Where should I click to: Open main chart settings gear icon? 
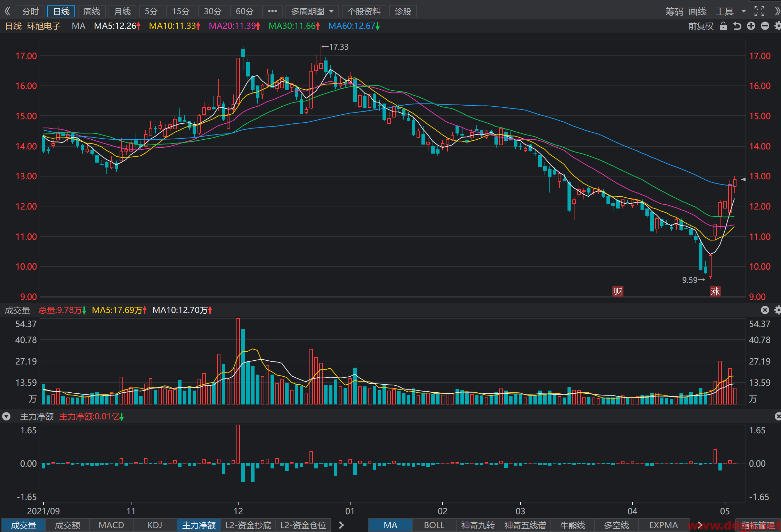tap(778, 26)
